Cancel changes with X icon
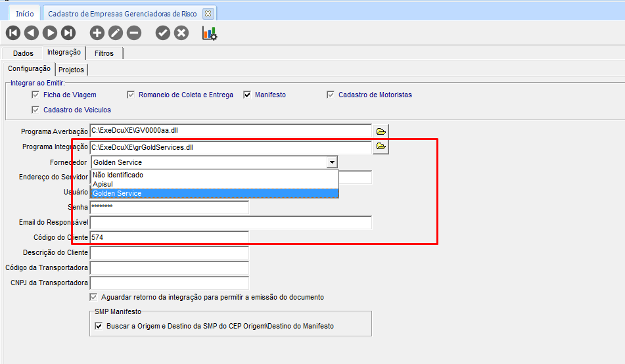The height and width of the screenshot is (364, 625). click(x=181, y=33)
